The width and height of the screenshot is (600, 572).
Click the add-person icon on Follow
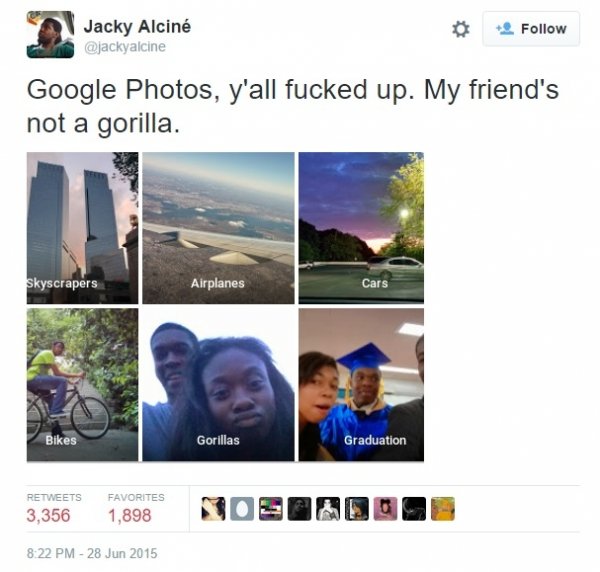[505, 29]
